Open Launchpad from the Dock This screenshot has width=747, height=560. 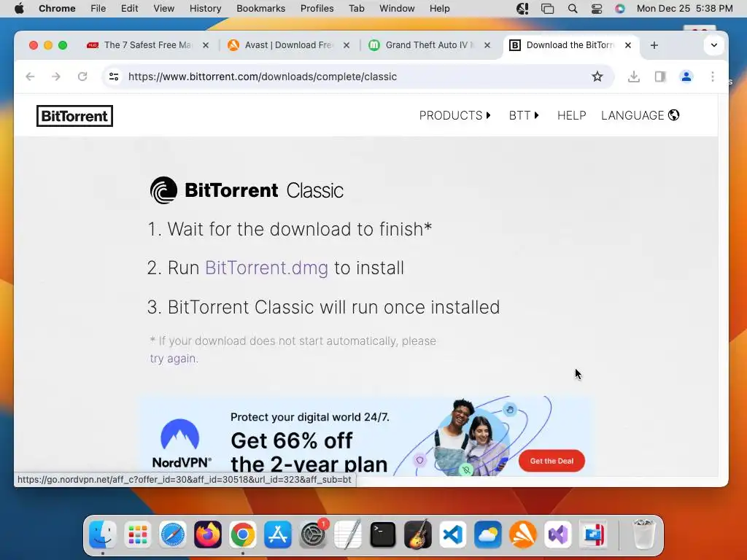pos(138,534)
